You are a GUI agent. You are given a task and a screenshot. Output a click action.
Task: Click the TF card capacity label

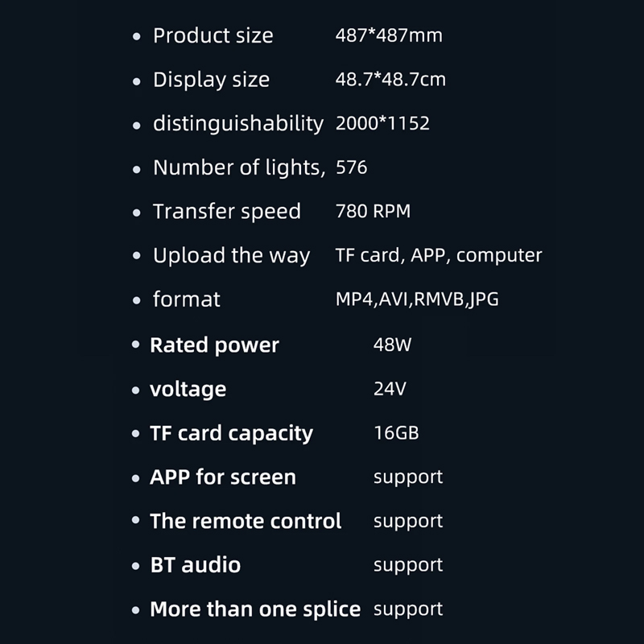coord(231,434)
